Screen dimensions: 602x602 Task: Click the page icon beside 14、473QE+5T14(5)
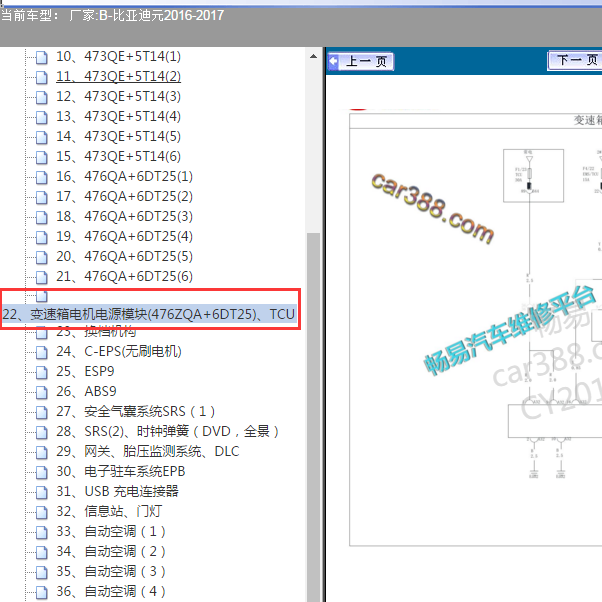coord(41,137)
